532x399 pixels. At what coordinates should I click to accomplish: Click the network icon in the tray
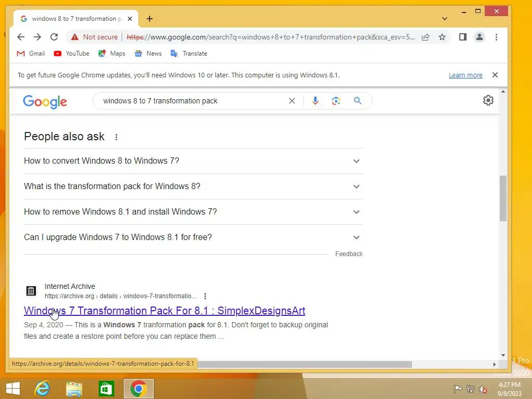click(471, 389)
